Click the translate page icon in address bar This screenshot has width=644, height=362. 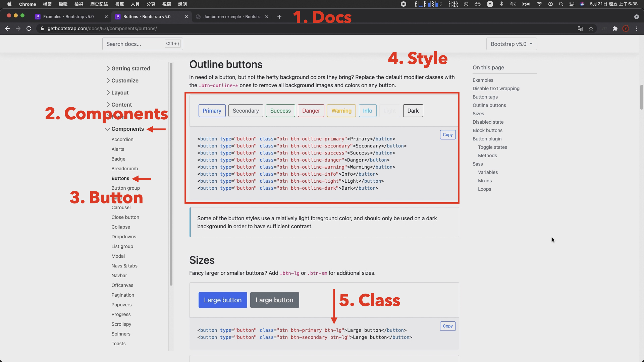[x=580, y=28]
